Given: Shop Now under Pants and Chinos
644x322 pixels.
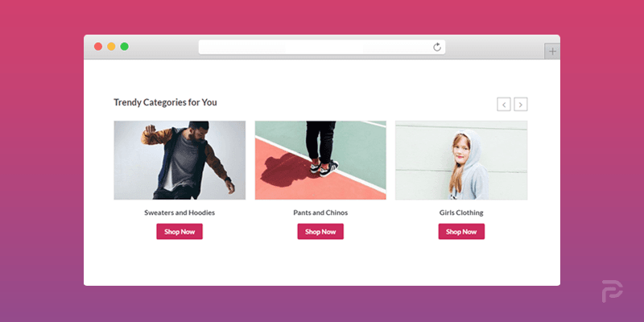Looking at the screenshot, I should pos(320,231).
